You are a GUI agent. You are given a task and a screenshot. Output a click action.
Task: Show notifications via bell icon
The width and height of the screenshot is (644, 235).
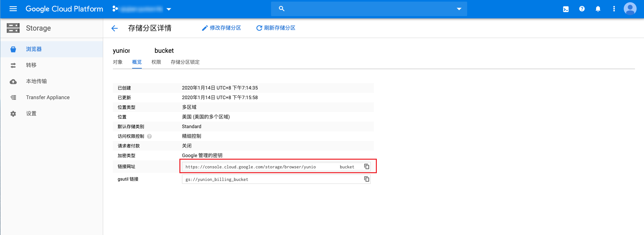[598, 9]
